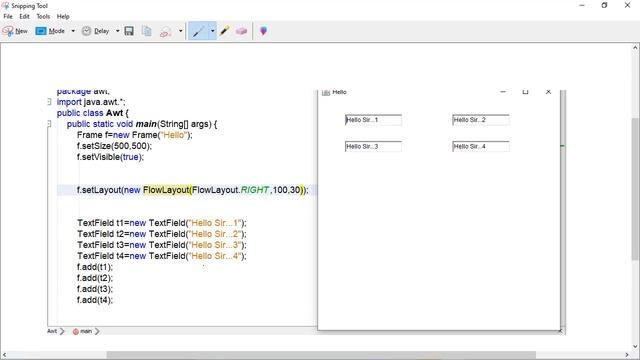Click the Hello window Java icon
This screenshot has height=360, width=640.
point(326,93)
